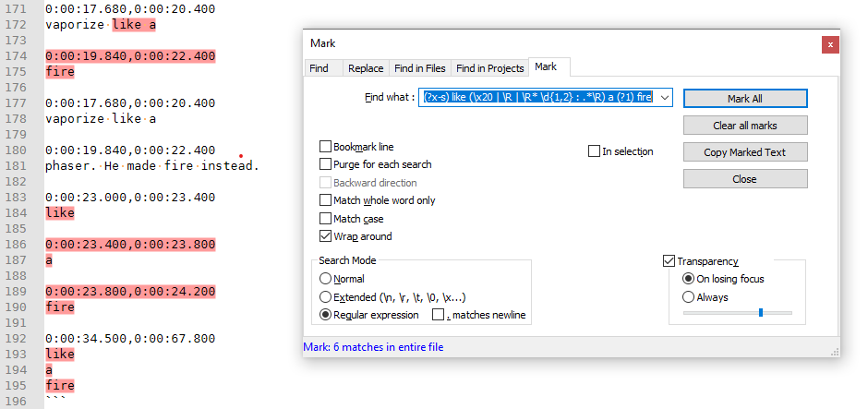Image resolution: width=868 pixels, height=409 pixels.
Task: Click line number 196 in margin
Action: pos(16,402)
